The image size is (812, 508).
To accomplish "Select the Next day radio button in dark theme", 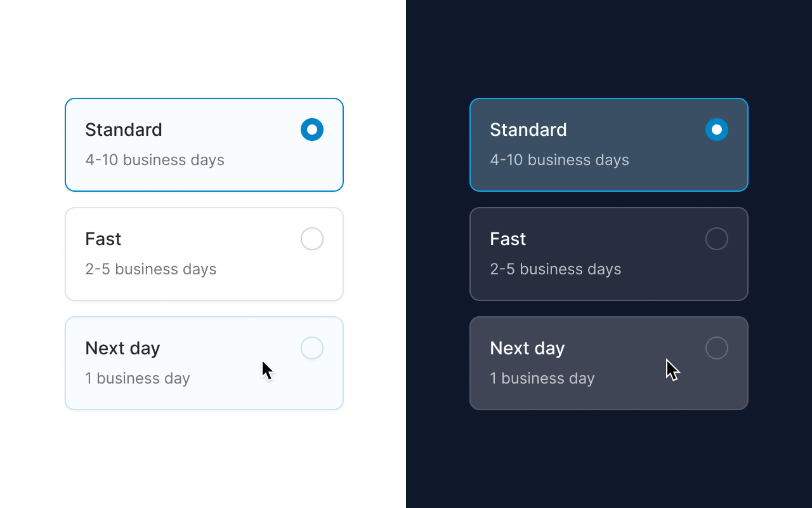I will (717, 348).
